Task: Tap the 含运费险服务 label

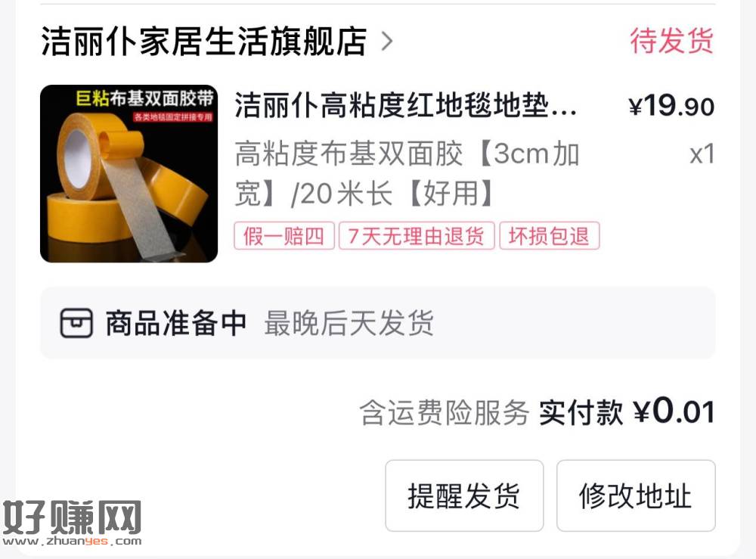Action: click(x=444, y=413)
